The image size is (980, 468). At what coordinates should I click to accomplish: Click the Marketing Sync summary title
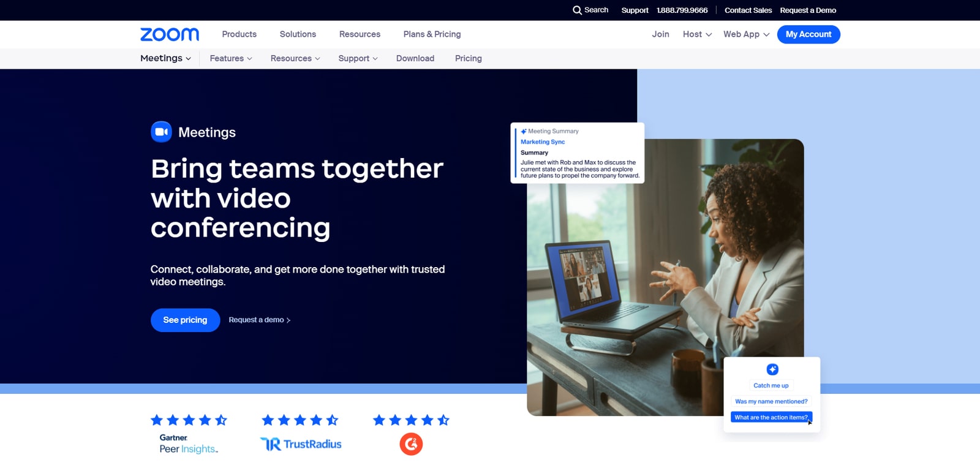(543, 142)
